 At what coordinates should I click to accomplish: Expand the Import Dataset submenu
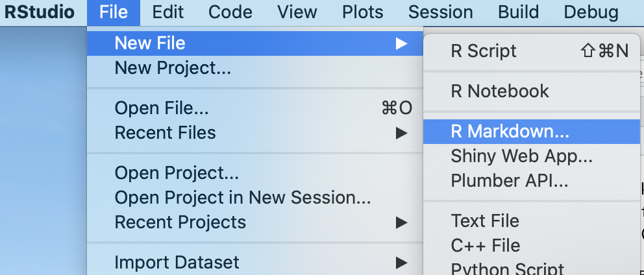tap(177, 263)
